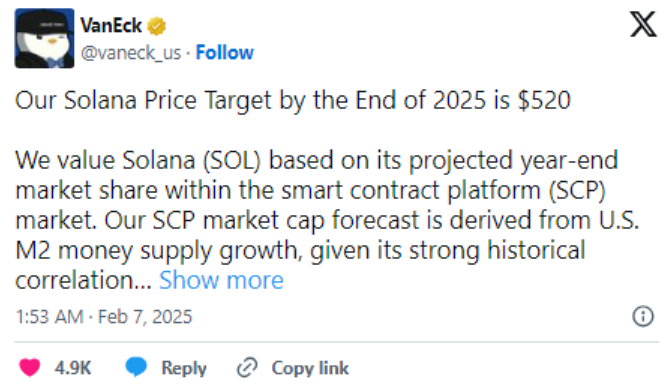This screenshot has height=387, width=668.
Task: Click the M2 money supply growth line
Action: tap(300, 251)
